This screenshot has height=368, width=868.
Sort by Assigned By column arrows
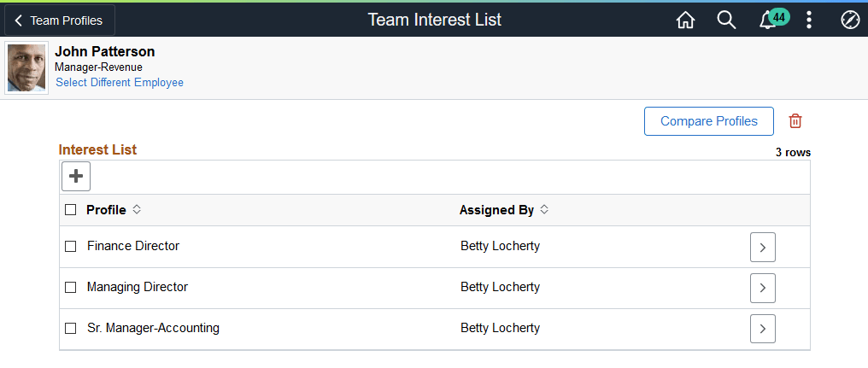click(544, 210)
